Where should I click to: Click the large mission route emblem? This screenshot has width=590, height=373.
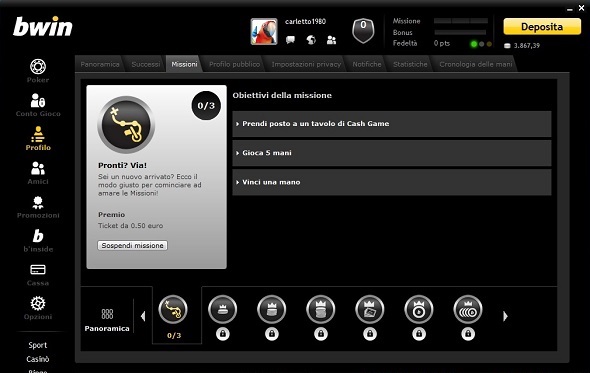coord(126,125)
